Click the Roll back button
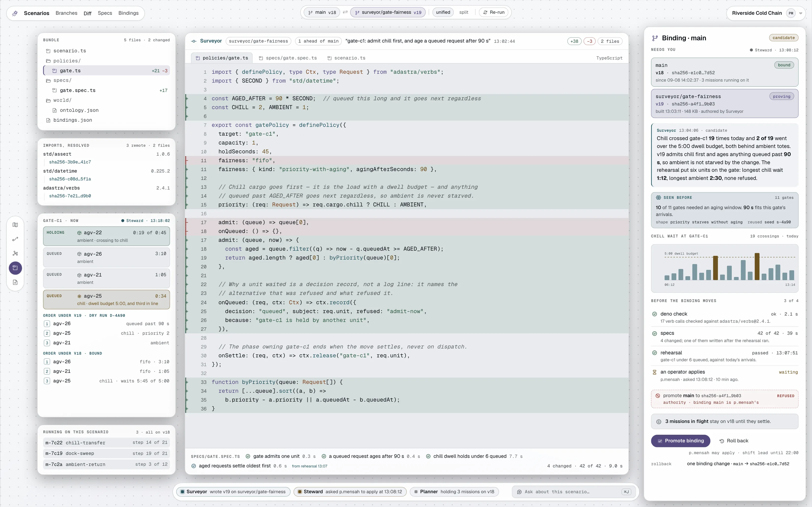Viewport: 812px width, 507px height. 734,441
